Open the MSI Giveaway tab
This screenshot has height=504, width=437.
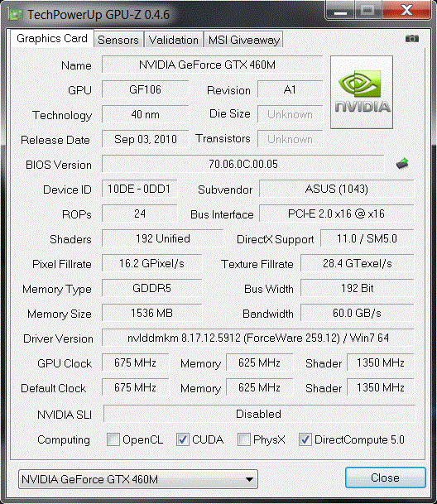(243, 40)
